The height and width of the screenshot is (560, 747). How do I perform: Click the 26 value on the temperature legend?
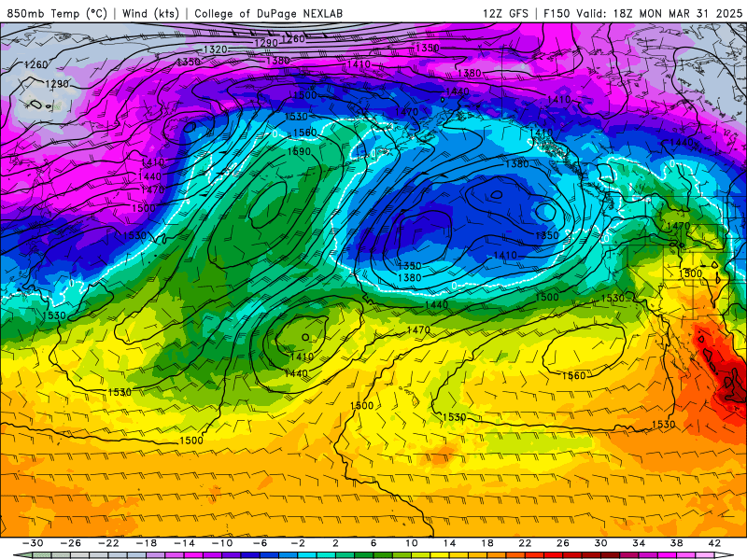pos(563,543)
